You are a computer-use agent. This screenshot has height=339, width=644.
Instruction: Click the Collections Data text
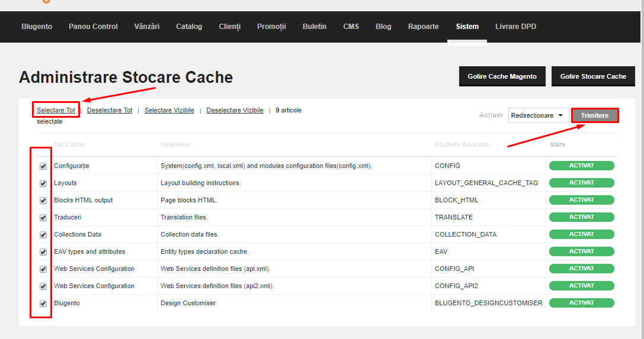pos(78,235)
